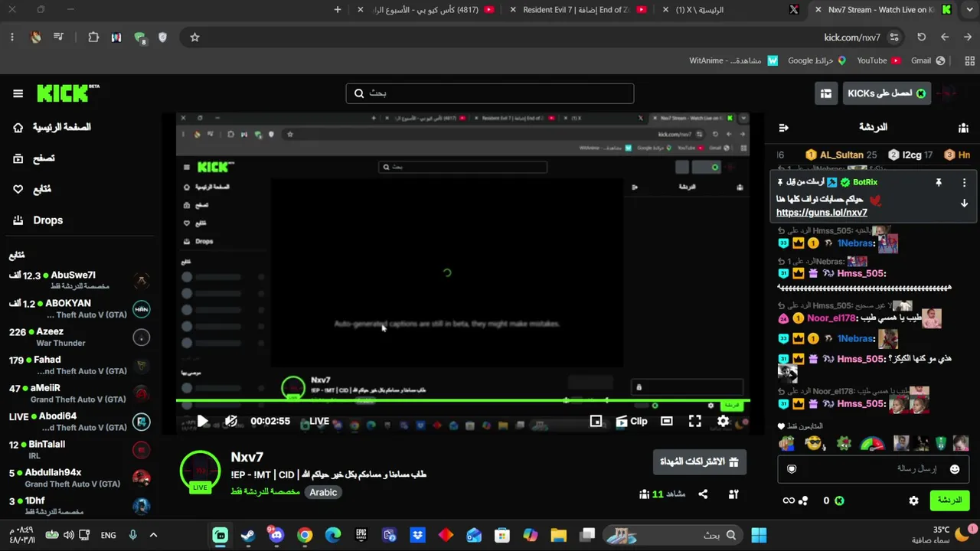Open player settings gear
Image resolution: width=980 pixels, height=551 pixels.
723,421
